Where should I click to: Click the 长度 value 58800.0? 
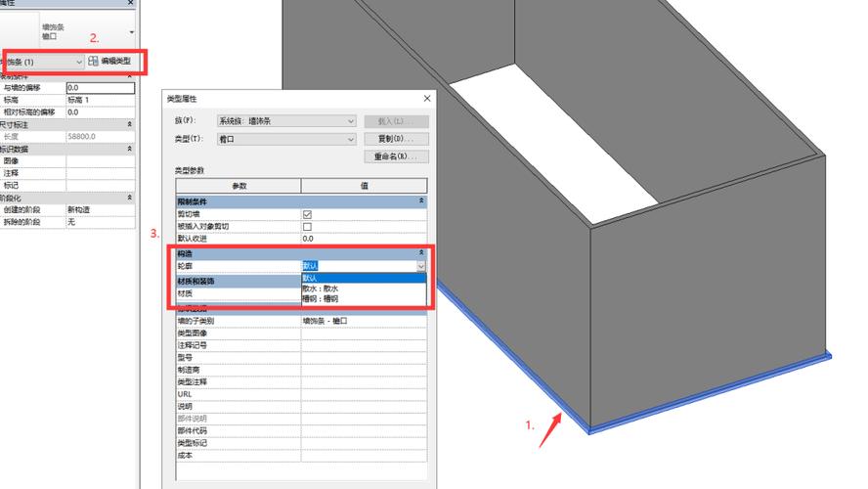pos(101,136)
